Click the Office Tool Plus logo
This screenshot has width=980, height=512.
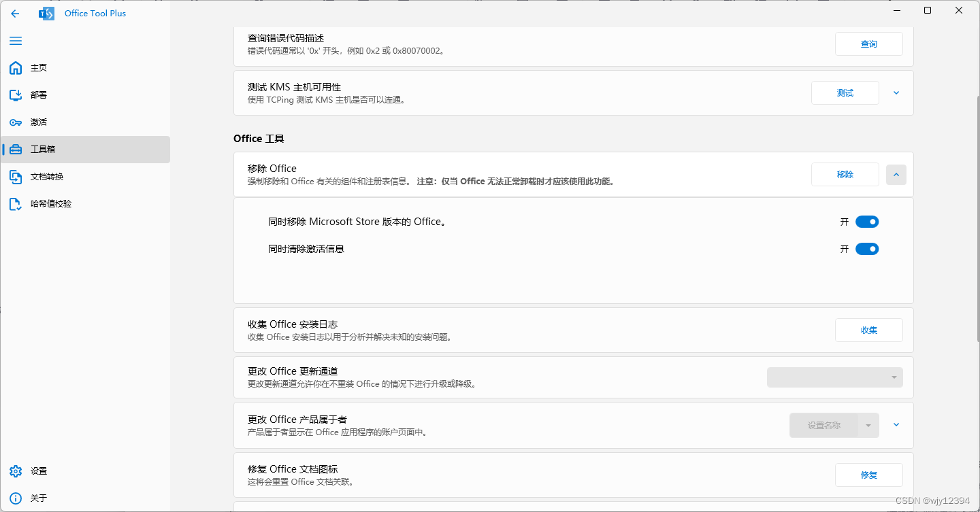coord(46,14)
